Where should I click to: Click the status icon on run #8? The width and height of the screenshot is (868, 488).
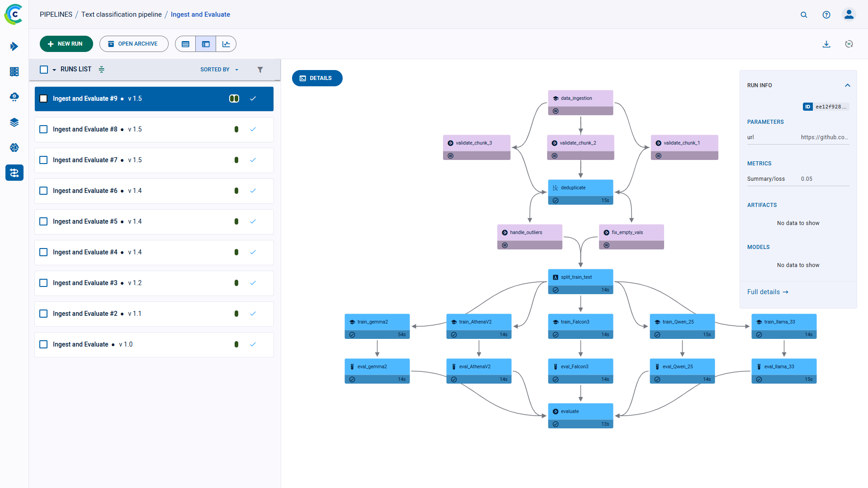pos(236,129)
